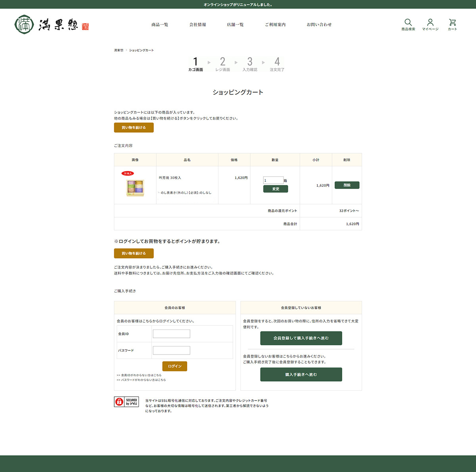Open マイページ user icon
Image resolution: width=476 pixels, height=472 pixels.
pos(430,23)
